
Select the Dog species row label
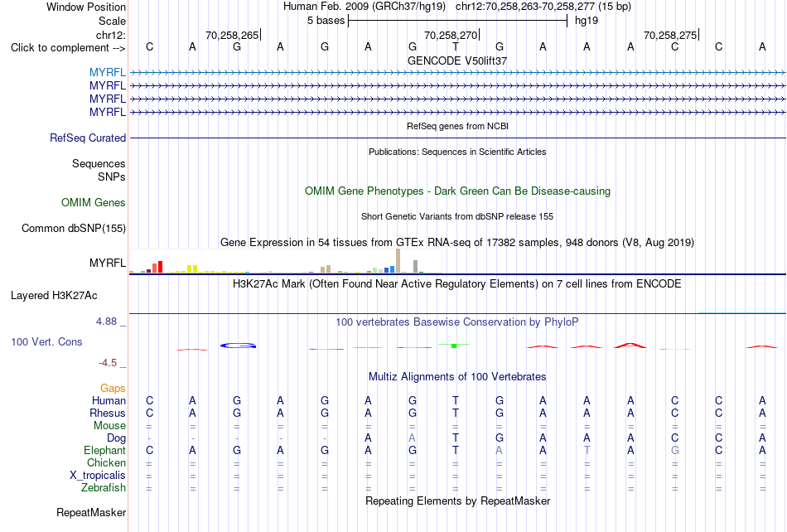pos(116,438)
